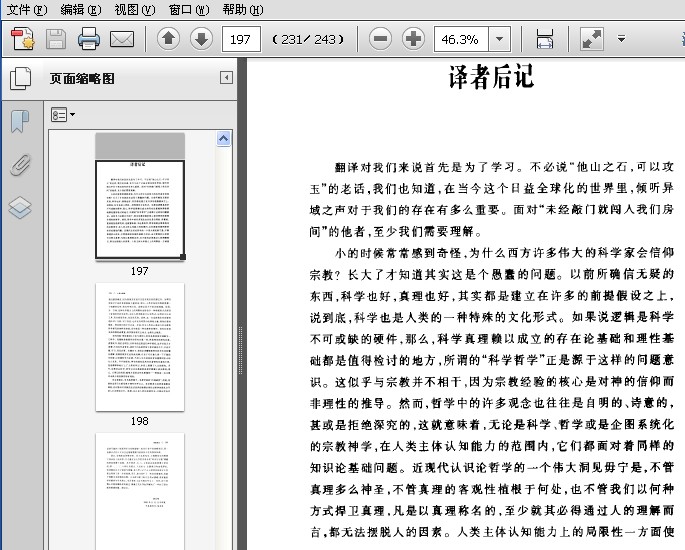Image resolution: width=685 pixels, height=550 pixels.
Task: Click the Create PDF toolbar icon
Action: coord(23,39)
